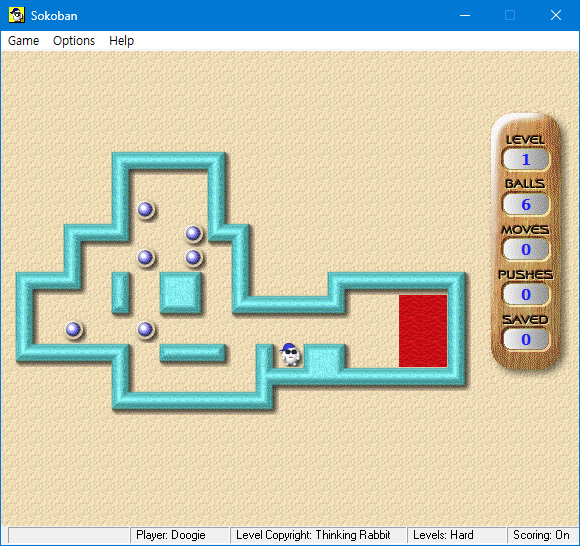This screenshot has width=580, height=546.
Task: Click the MOVES label on the wooden panel
Action: pyautogui.click(x=525, y=230)
